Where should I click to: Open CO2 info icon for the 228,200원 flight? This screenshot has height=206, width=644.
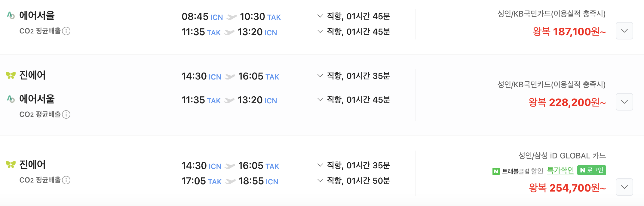click(66, 114)
